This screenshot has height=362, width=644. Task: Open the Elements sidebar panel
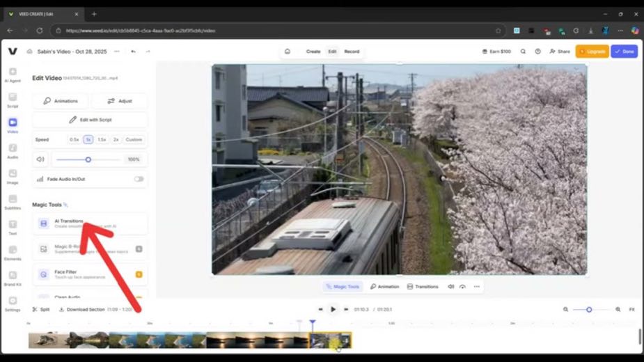point(13,253)
